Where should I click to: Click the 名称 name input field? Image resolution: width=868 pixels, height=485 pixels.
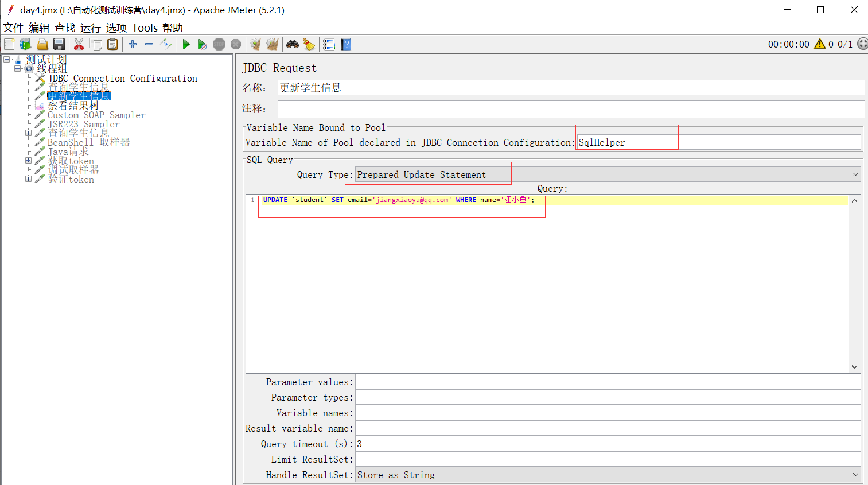click(571, 87)
